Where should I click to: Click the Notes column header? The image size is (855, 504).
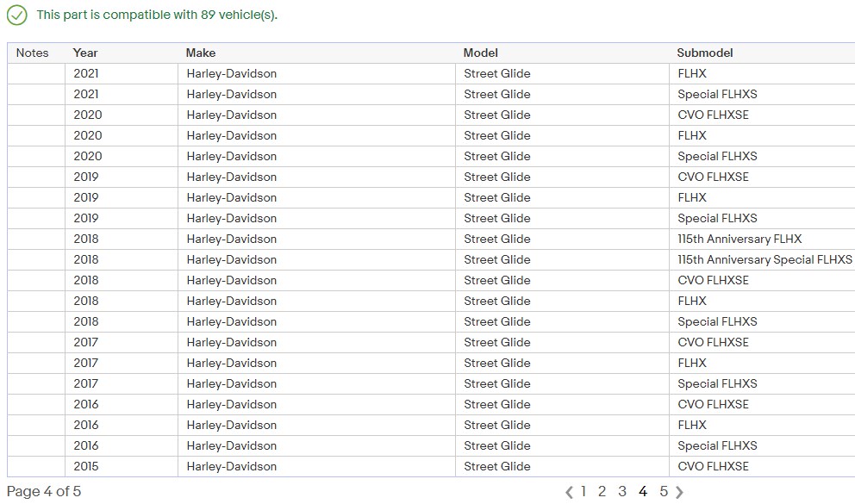33,53
